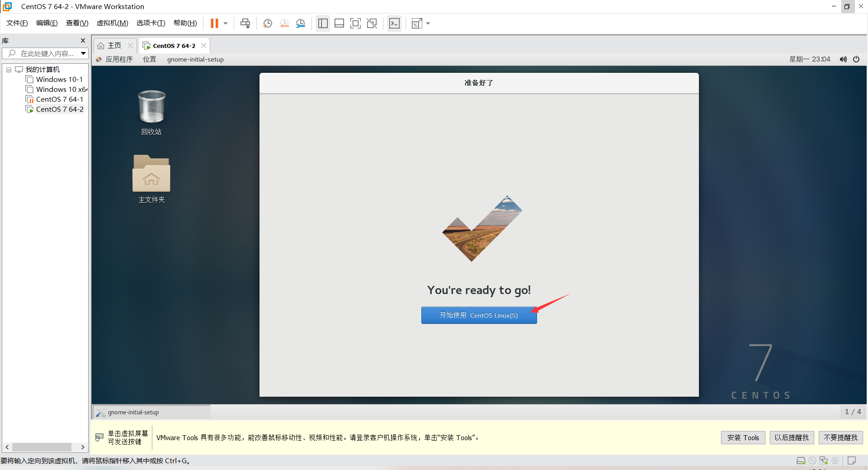
Task: Select Windows 10 x64 in the library
Action: pyautogui.click(x=57, y=90)
